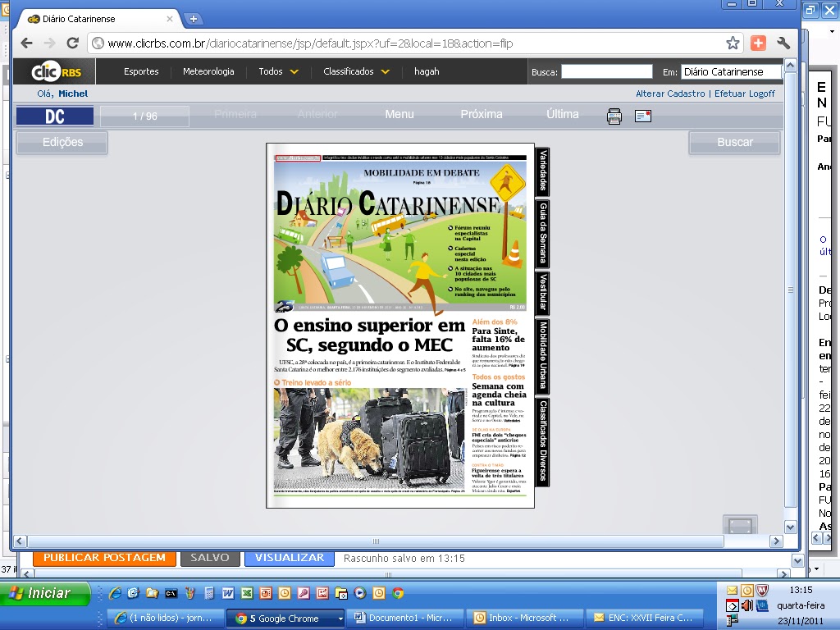
Task: Select the Variedades section tab
Action: [x=543, y=171]
